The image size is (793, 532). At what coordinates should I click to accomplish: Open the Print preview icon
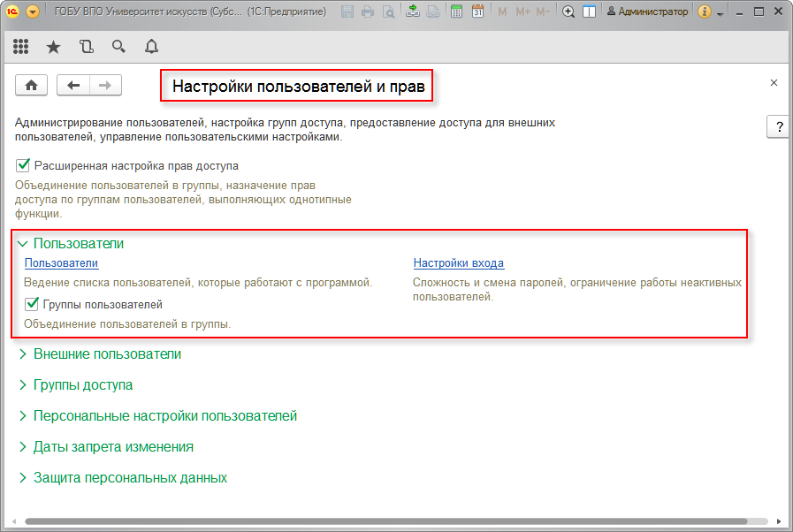(x=388, y=11)
